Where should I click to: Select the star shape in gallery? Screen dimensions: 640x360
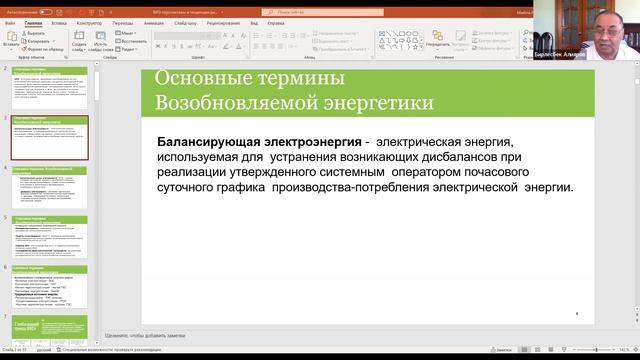[x=415, y=47]
